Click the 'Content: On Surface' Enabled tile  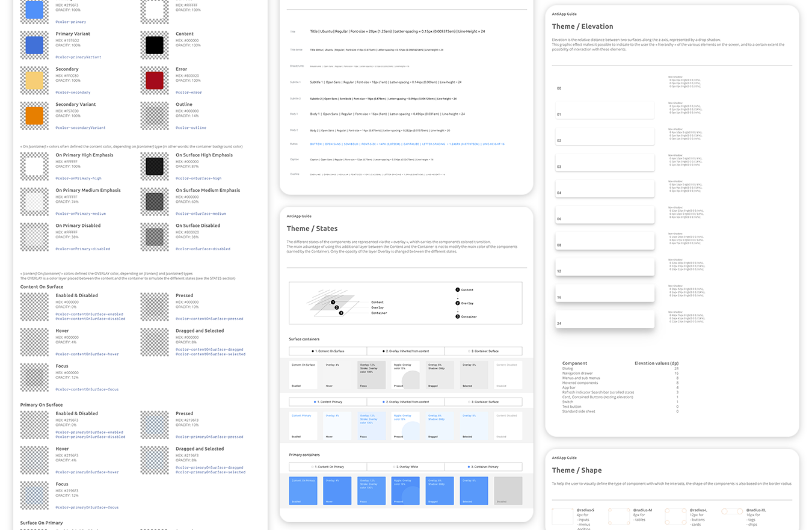(303, 375)
